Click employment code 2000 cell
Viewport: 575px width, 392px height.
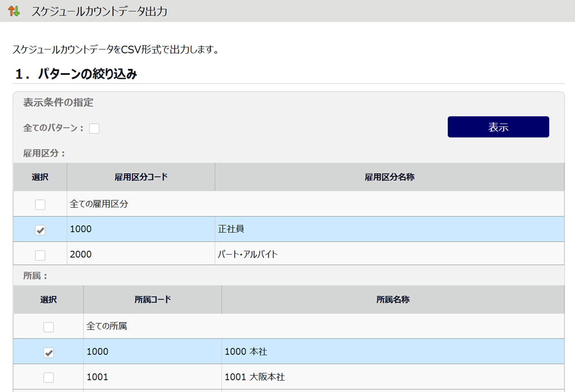point(81,254)
